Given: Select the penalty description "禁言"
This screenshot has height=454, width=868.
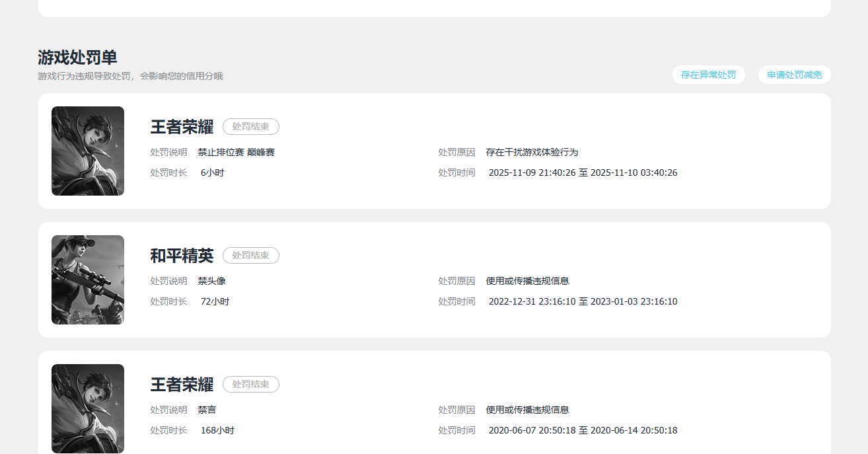Looking at the screenshot, I should pyautogui.click(x=207, y=410).
